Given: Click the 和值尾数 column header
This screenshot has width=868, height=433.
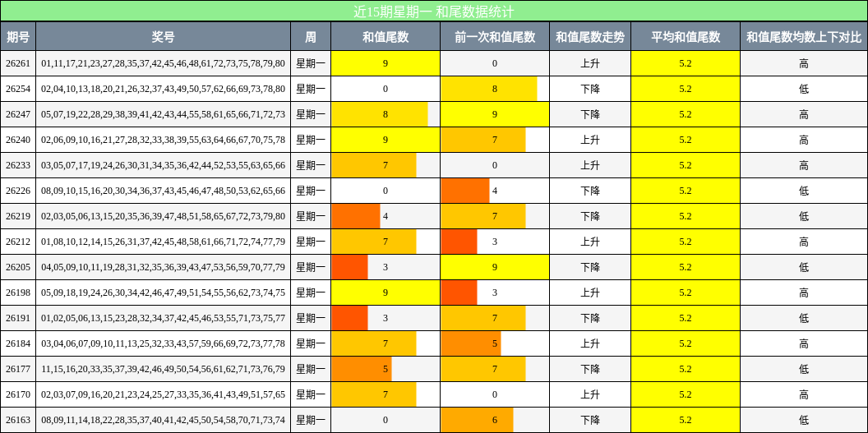Looking at the screenshot, I should tap(386, 37).
